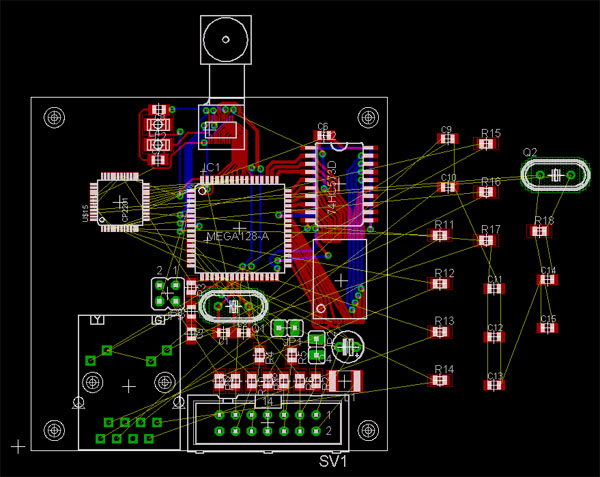The height and width of the screenshot is (477, 600).
Task: Click capacitor C11
Action: (494, 288)
